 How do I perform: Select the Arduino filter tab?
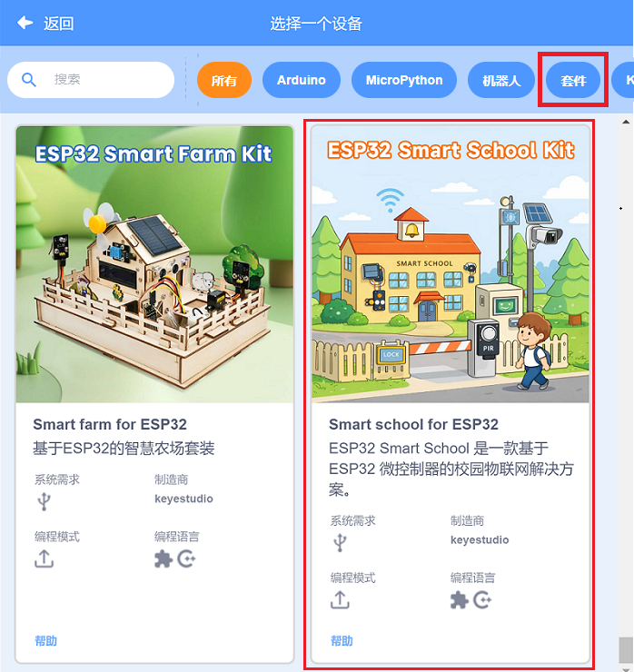[x=302, y=80]
